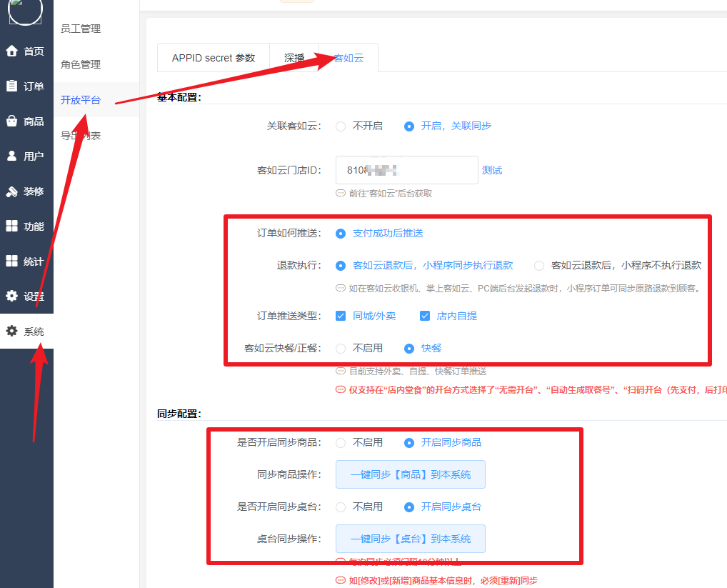Screen dimensions: 727x588
Task: Click the 订单如何推送 label
Action: point(289,233)
